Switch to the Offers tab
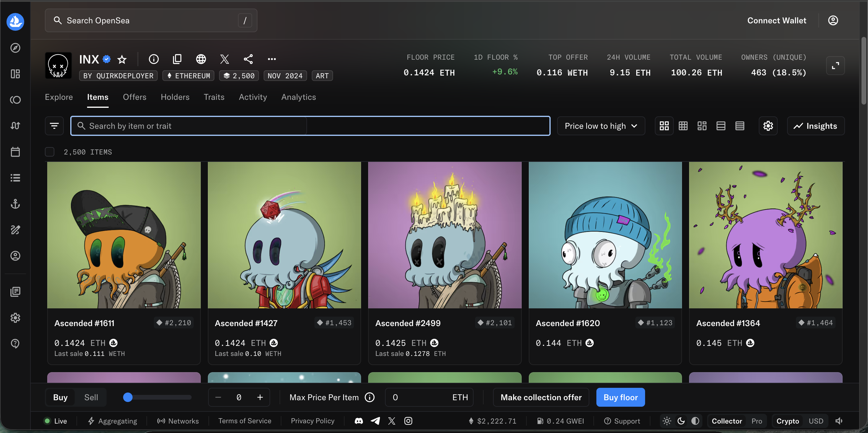This screenshot has width=868, height=433. coord(134,97)
